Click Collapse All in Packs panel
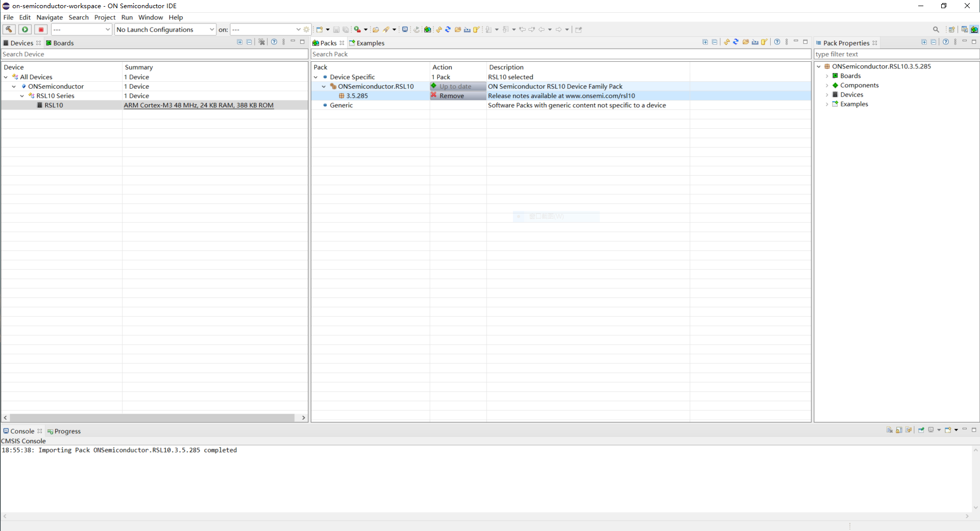This screenshot has width=980, height=531. click(x=715, y=42)
